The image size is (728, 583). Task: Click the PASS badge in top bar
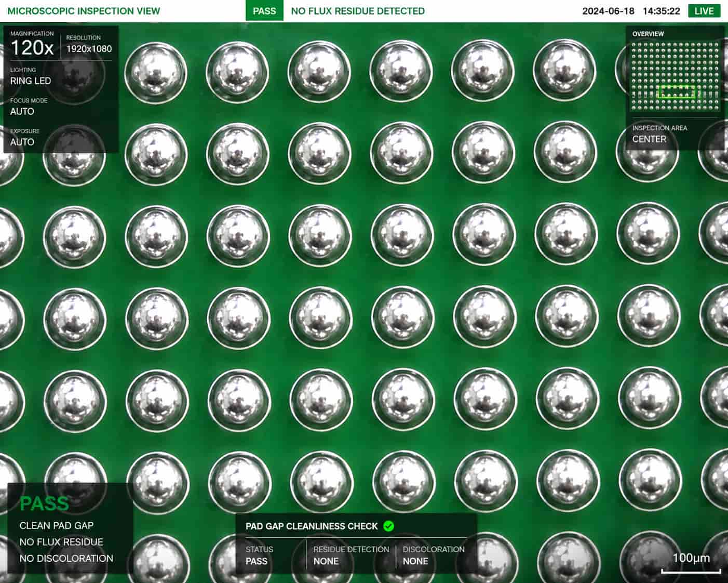click(x=264, y=11)
